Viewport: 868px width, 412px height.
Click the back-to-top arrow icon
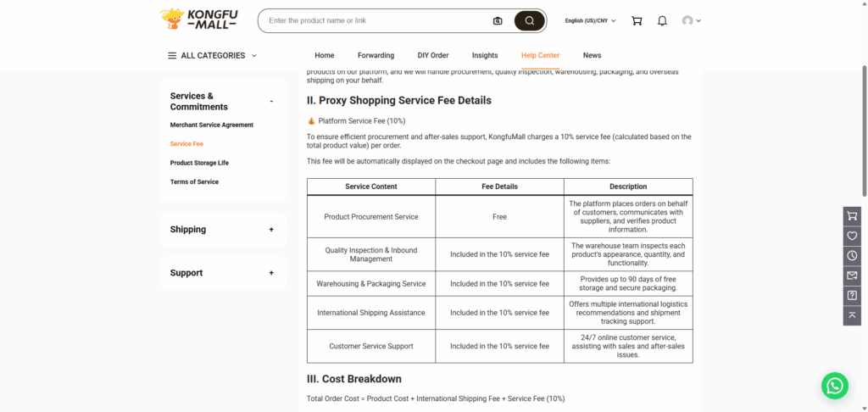852,315
